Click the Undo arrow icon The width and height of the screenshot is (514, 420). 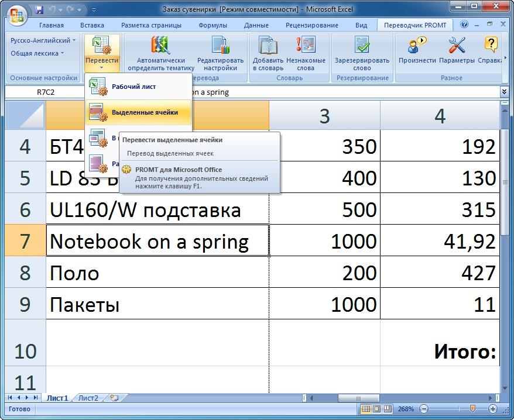pyautogui.click(x=52, y=10)
